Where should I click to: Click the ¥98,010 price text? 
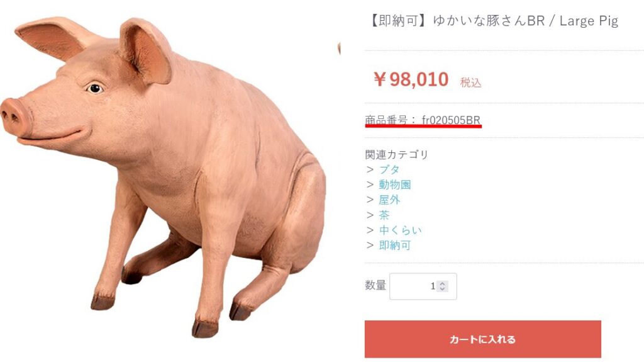[411, 79]
